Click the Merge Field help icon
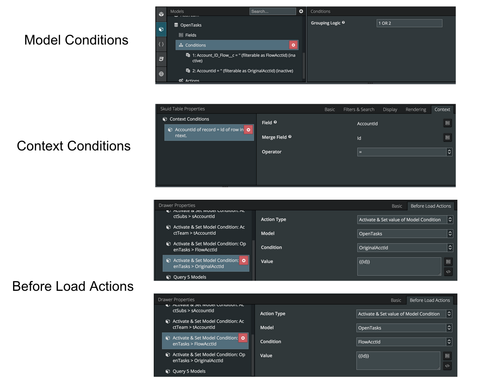 point(290,137)
